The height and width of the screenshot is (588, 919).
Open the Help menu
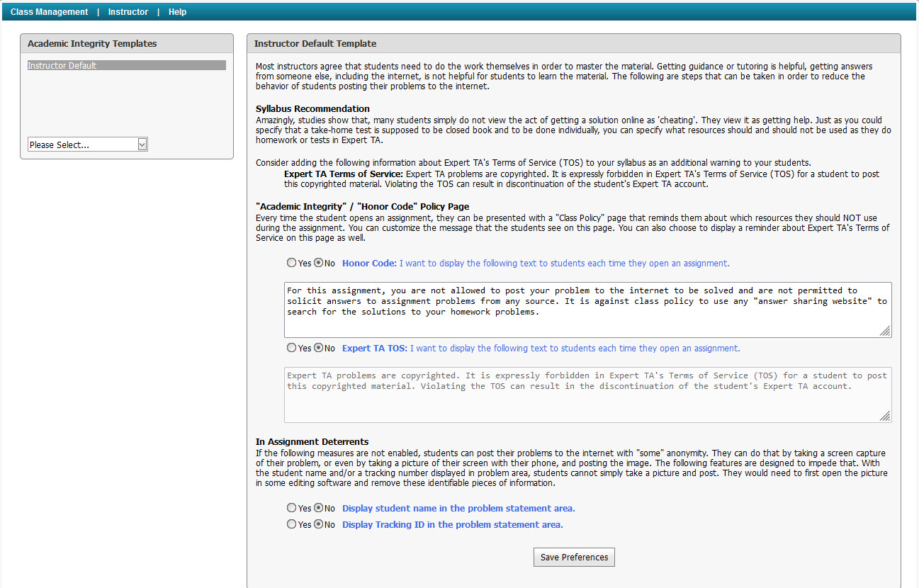178,12
